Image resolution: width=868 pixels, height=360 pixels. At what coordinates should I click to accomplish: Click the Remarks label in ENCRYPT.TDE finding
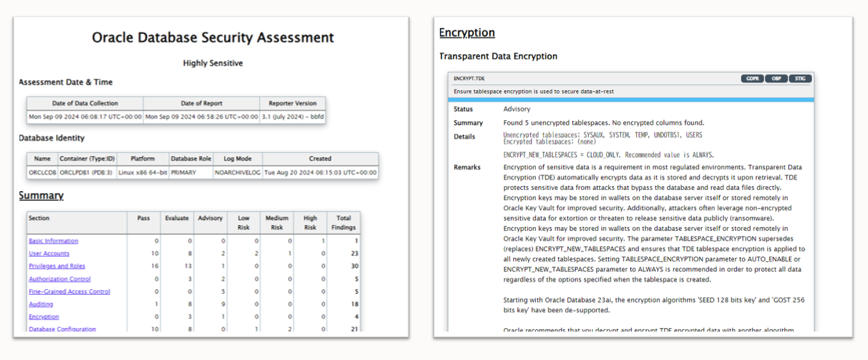(x=467, y=168)
